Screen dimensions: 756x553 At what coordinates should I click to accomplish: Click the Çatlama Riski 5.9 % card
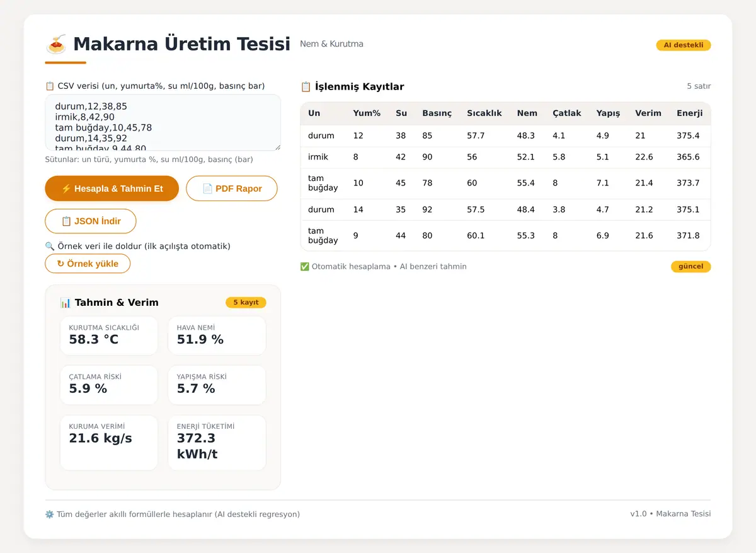(x=109, y=385)
